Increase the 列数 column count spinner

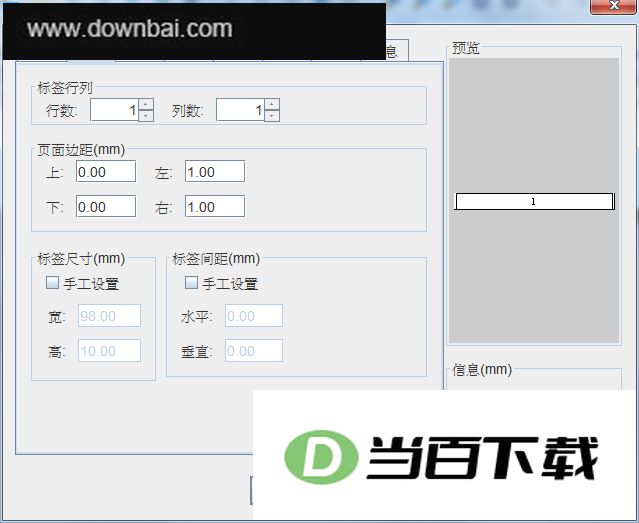click(x=272, y=104)
